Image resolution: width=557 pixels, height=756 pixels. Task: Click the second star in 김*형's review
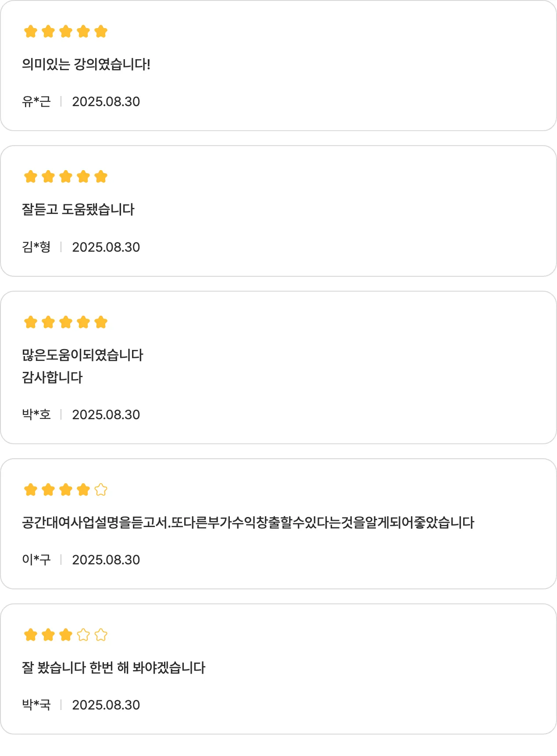48,177
